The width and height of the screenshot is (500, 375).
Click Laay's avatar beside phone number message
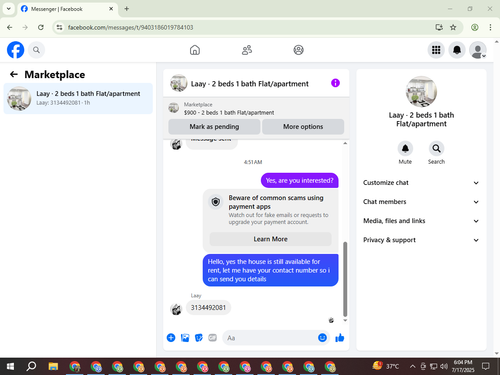coord(176,309)
